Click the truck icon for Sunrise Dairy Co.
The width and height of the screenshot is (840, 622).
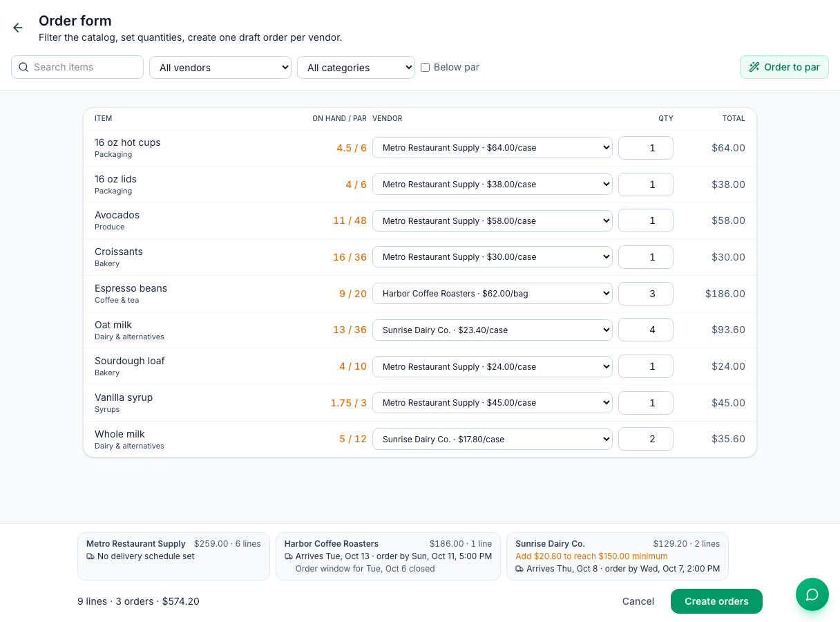point(519,569)
